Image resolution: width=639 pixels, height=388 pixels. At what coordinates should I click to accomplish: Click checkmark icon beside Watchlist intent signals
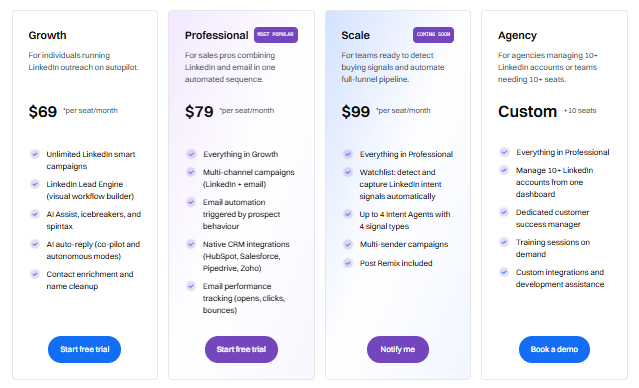348,172
